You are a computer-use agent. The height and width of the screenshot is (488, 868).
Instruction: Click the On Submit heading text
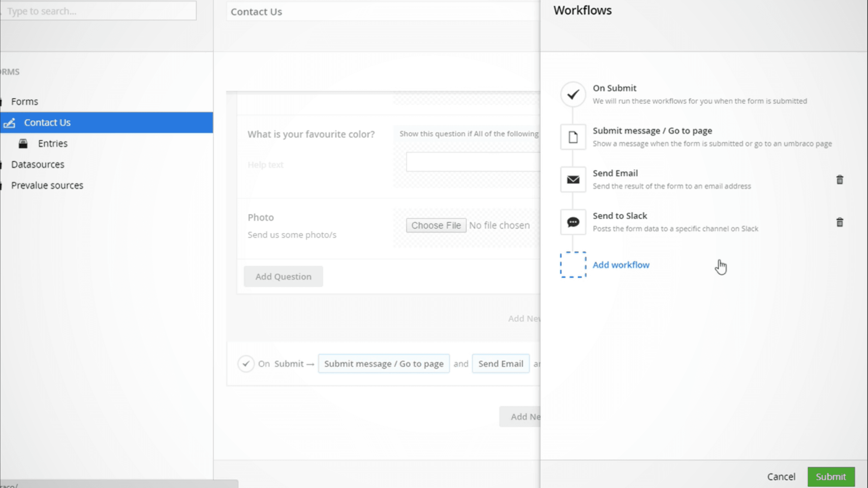pos(615,88)
